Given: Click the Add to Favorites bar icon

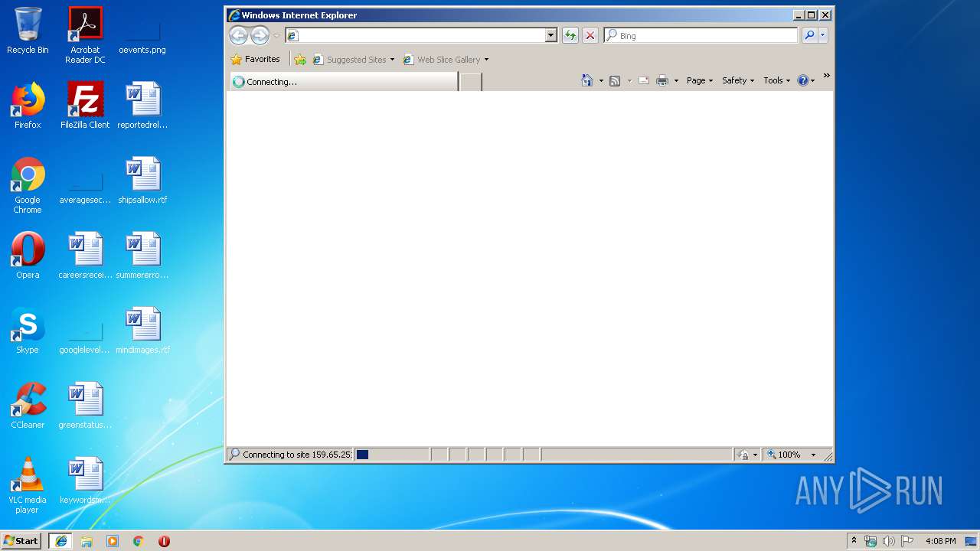Looking at the screenshot, I should click(x=300, y=60).
